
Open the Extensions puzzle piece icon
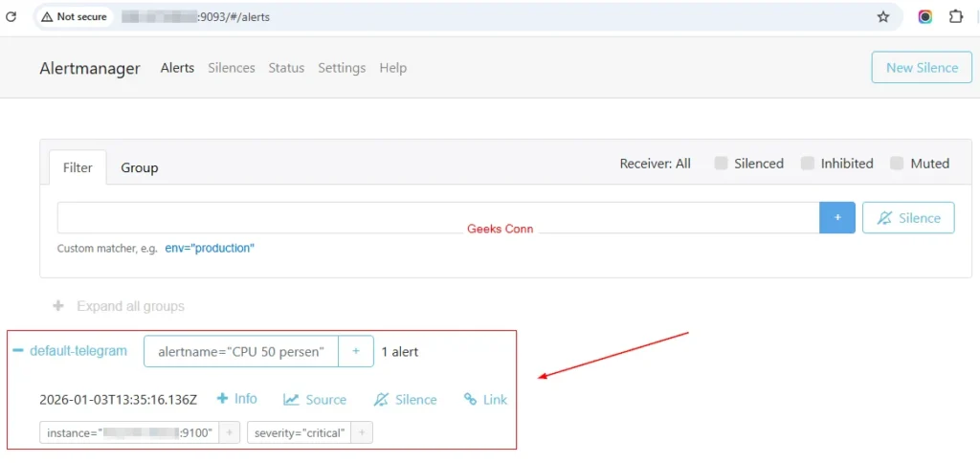point(956,17)
